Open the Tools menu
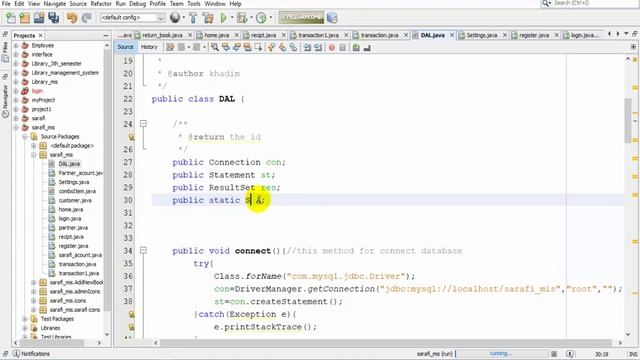640x360 pixels. (x=193, y=4)
